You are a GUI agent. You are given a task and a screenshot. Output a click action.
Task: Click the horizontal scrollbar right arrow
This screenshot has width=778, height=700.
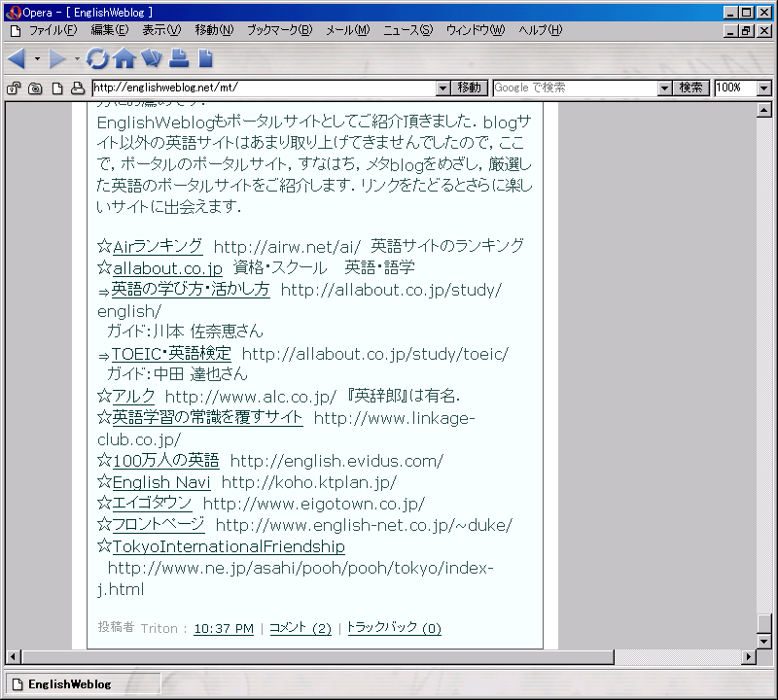tap(749, 657)
